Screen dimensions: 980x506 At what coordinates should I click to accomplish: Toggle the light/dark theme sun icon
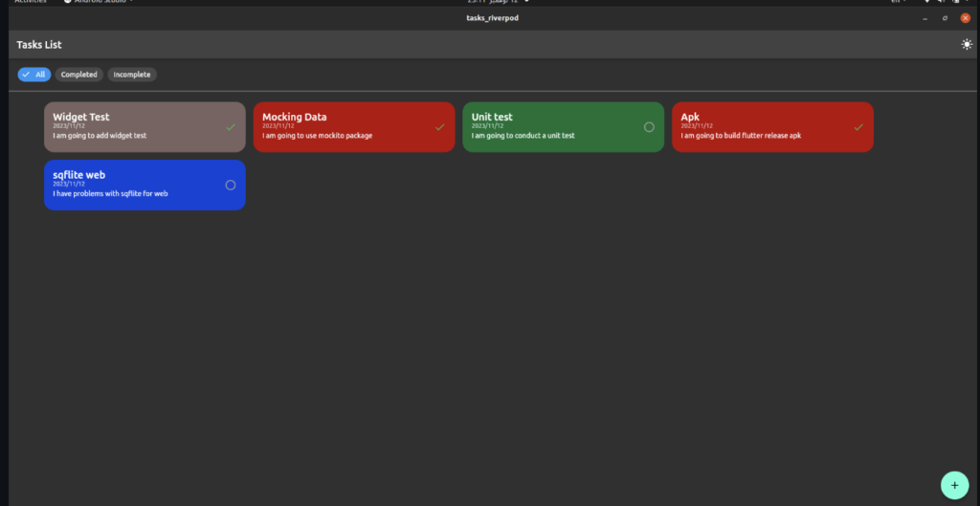click(967, 44)
